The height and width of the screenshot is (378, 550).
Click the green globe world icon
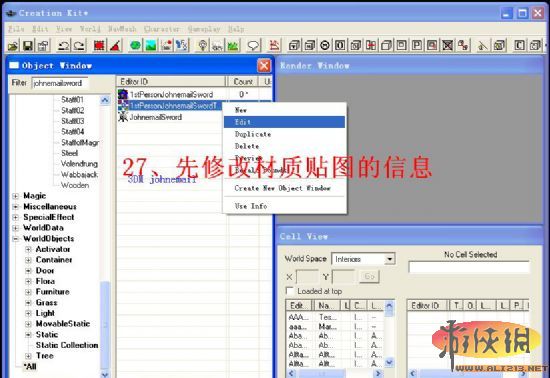coord(135,46)
